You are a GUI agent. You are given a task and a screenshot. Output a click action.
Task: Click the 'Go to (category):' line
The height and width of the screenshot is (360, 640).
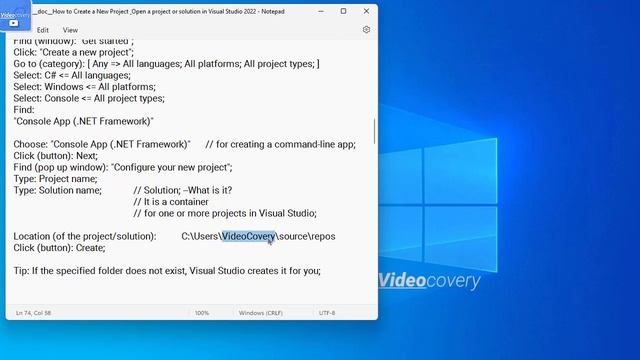(x=167, y=64)
